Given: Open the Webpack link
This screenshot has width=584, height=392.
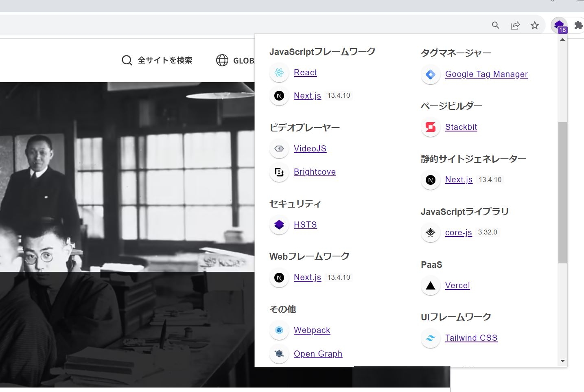Looking at the screenshot, I should [x=312, y=330].
